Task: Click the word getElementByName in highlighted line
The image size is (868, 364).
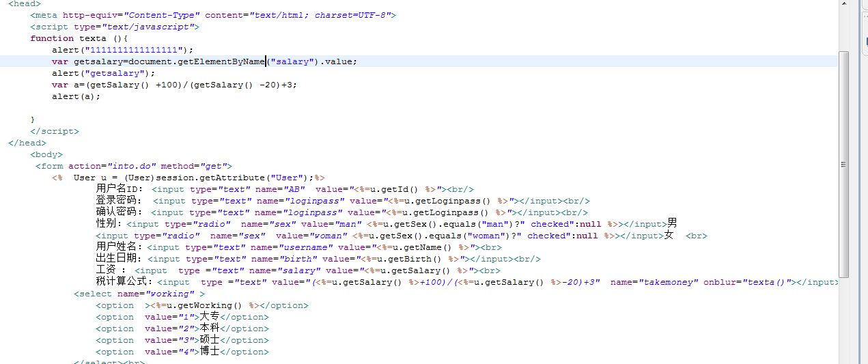Action: [x=221, y=61]
